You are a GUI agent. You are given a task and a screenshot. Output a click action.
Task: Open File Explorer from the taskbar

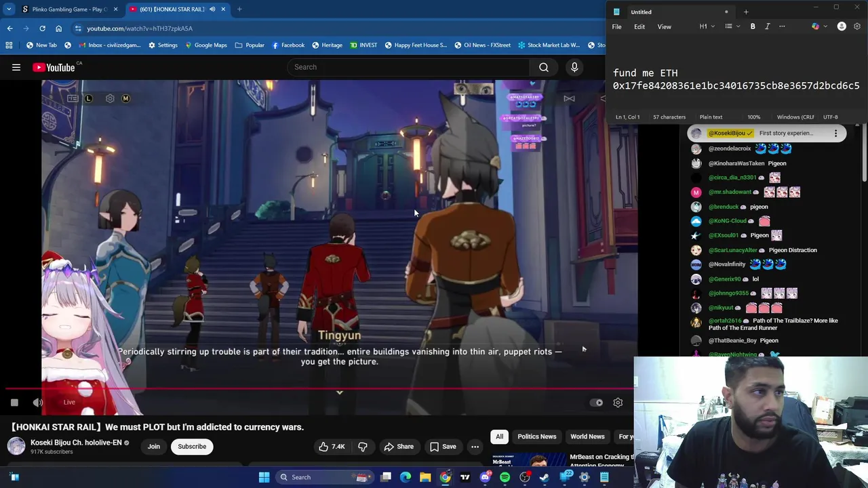(425, 477)
